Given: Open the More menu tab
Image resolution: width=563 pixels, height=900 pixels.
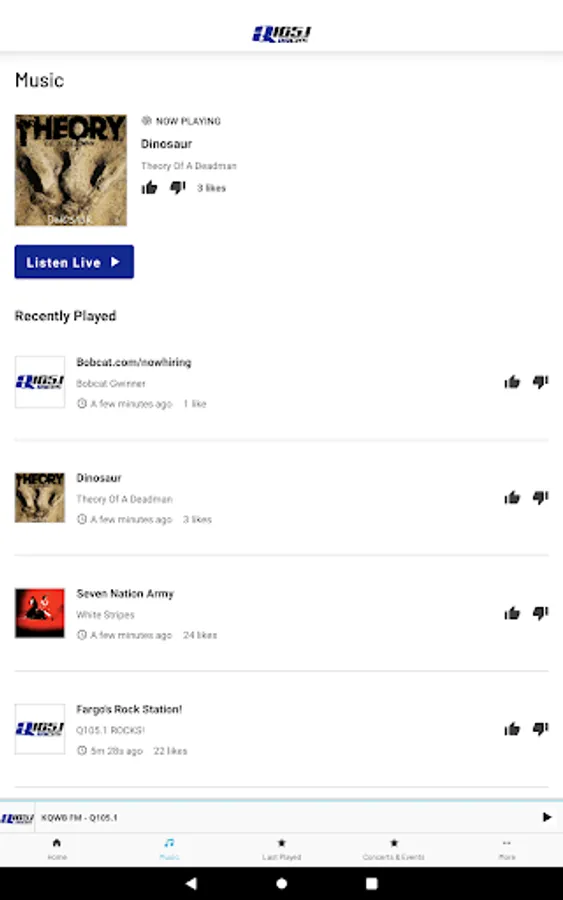Looking at the screenshot, I should [507, 849].
